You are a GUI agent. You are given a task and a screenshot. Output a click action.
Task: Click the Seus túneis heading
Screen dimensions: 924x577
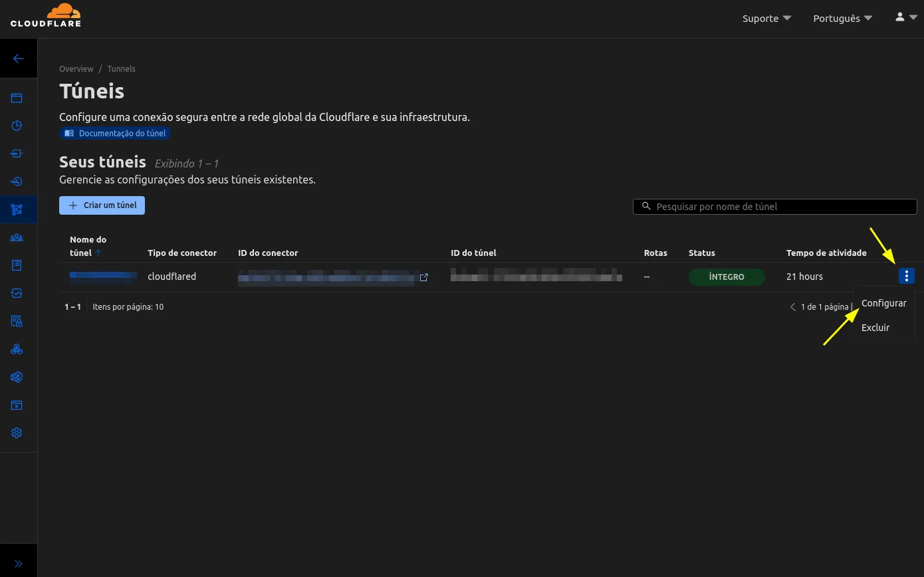click(102, 162)
